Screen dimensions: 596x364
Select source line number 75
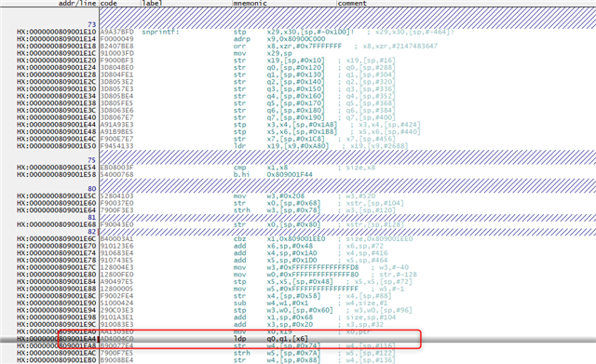(92, 160)
